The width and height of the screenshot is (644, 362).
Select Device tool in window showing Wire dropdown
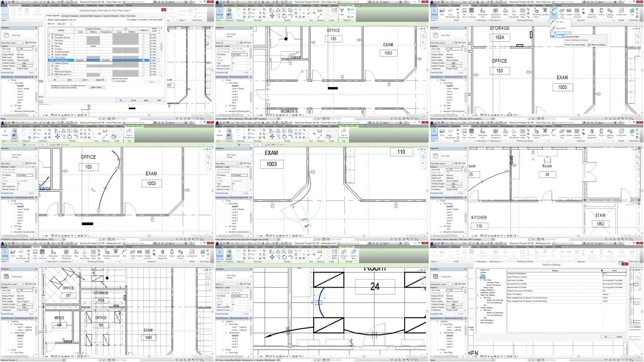coord(601,12)
